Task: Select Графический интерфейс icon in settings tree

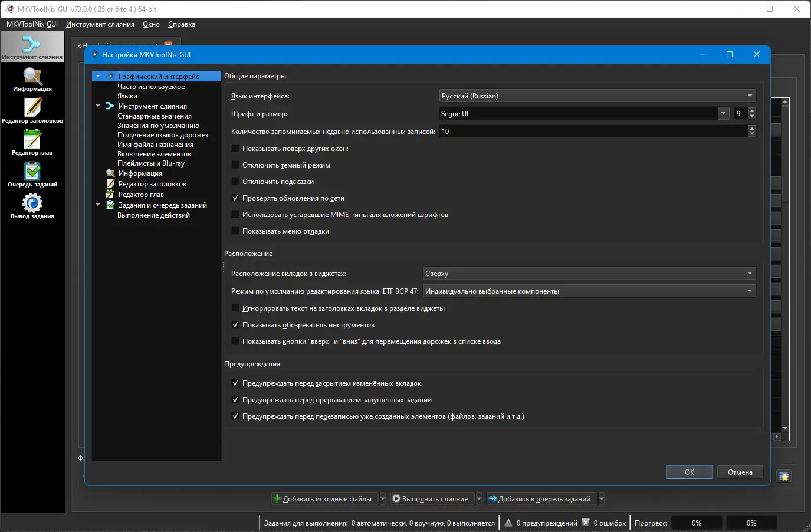Action: tap(110, 76)
